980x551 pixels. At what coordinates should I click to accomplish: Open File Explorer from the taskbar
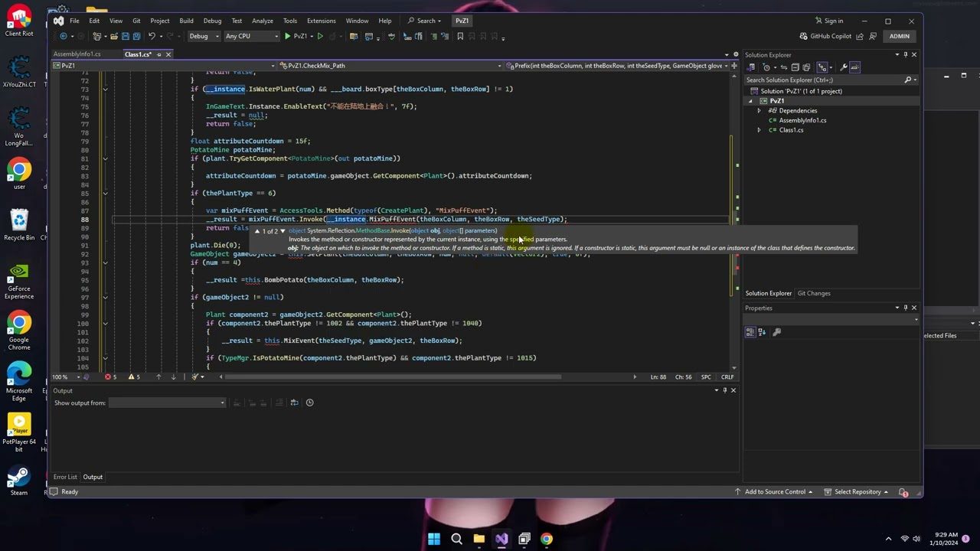pyautogui.click(x=479, y=539)
